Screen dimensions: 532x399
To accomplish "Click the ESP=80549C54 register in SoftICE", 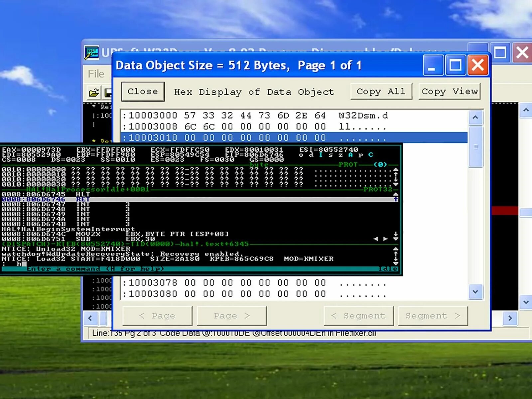I will (180, 155).
